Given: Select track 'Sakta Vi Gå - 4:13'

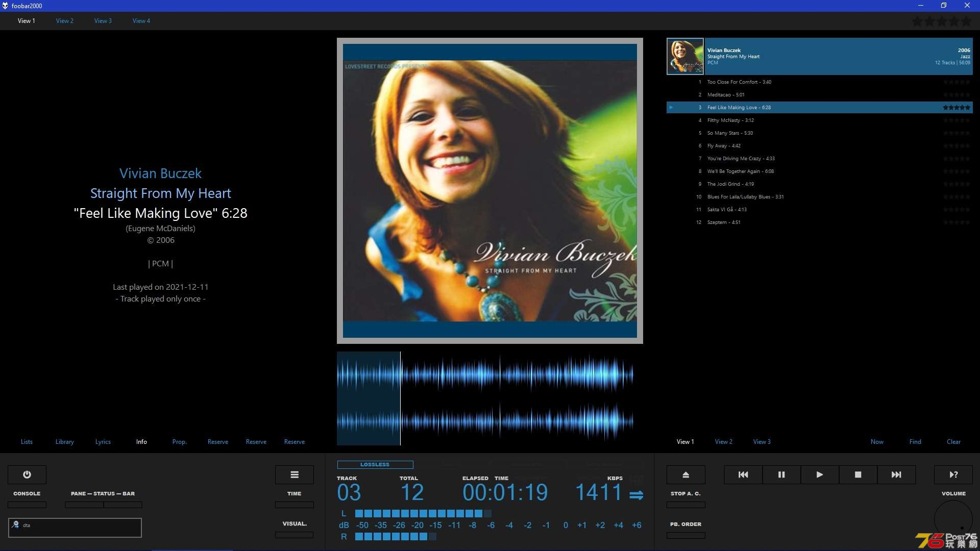Looking at the screenshot, I should click(820, 210).
